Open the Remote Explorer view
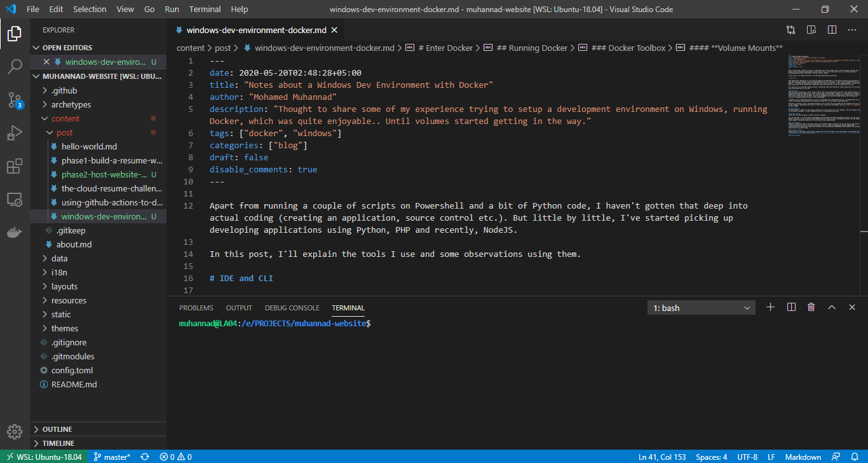This screenshot has width=868, height=463. click(14, 199)
